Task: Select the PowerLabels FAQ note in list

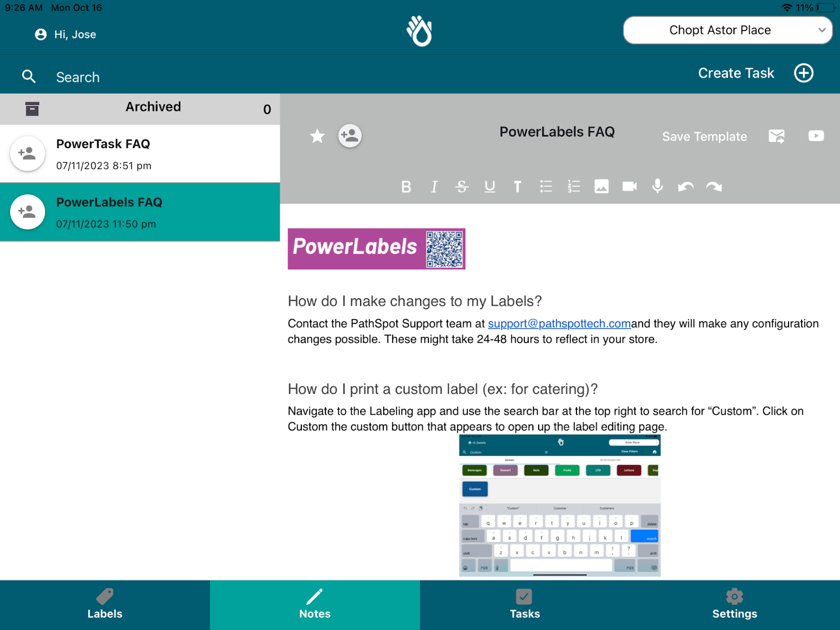Action: (140, 212)
